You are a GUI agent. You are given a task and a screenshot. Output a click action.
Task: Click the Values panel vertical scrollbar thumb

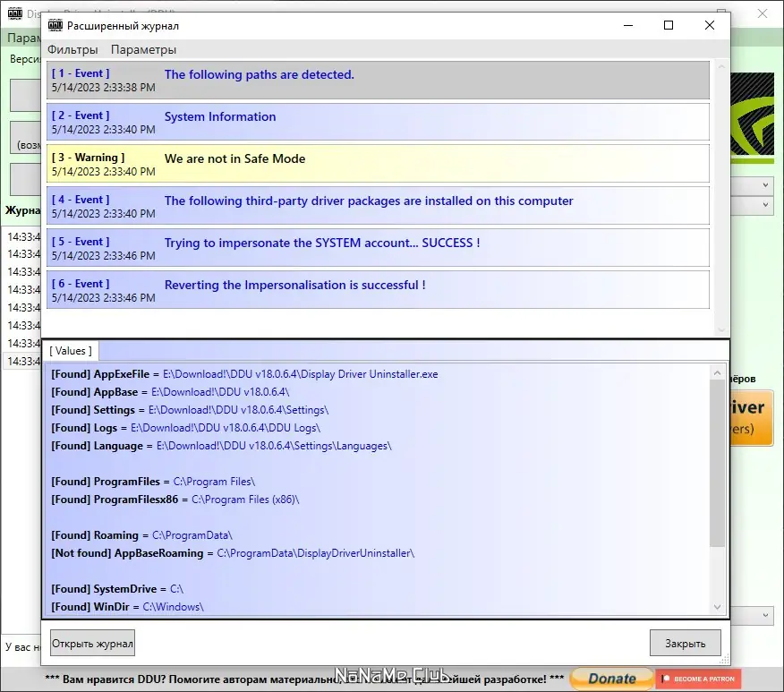[x=717, y=463]
